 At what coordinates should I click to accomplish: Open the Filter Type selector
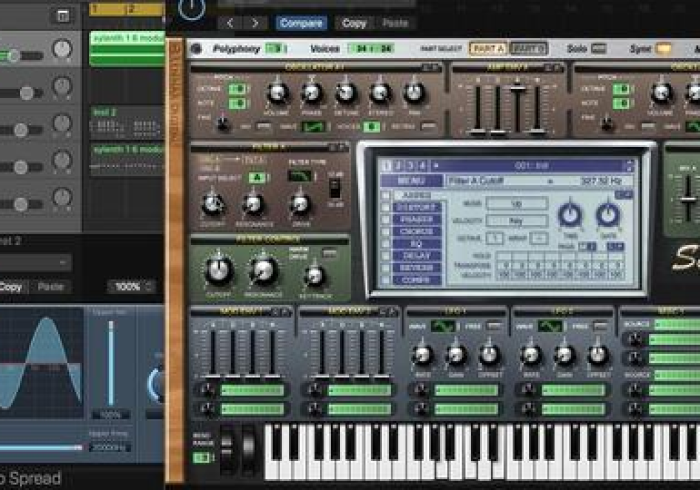(299, 176)
